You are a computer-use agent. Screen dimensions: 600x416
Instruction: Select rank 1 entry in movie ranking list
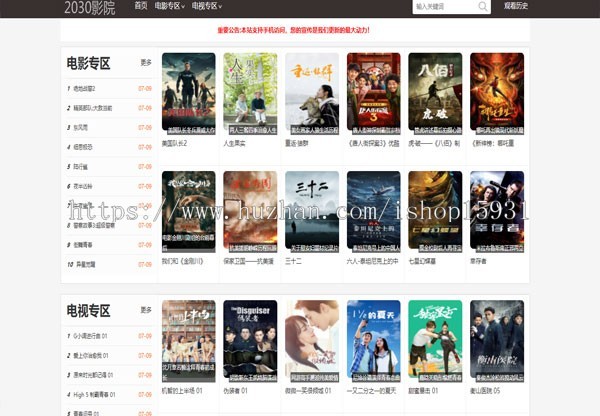pyautogui.click(x=109, y=88)
